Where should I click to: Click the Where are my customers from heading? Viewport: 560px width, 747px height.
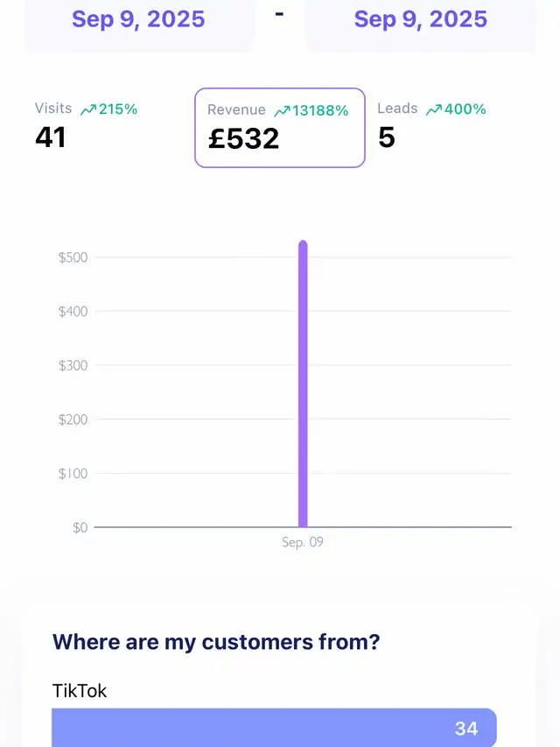216,642
